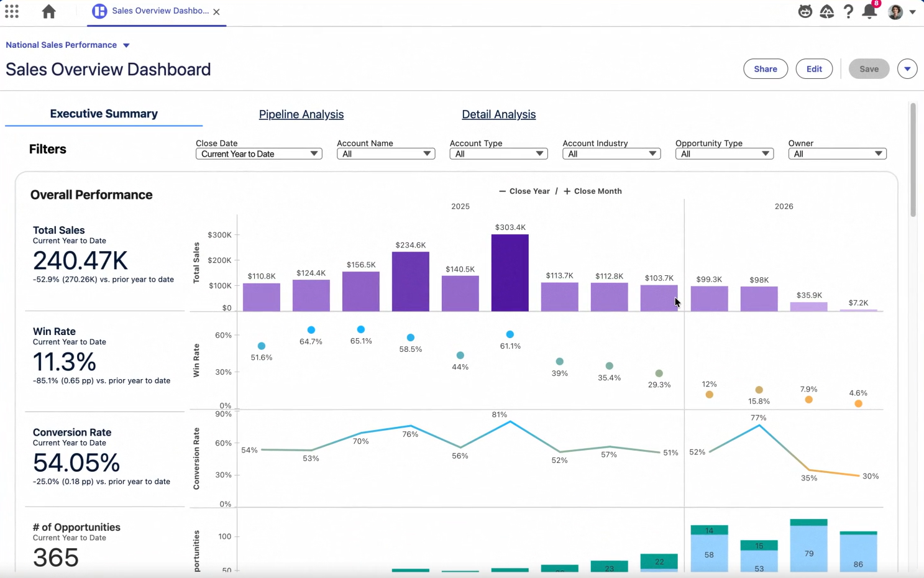Go to the Home icon
The width and height of the screenshot is (924, 578).
pos(48,11)
